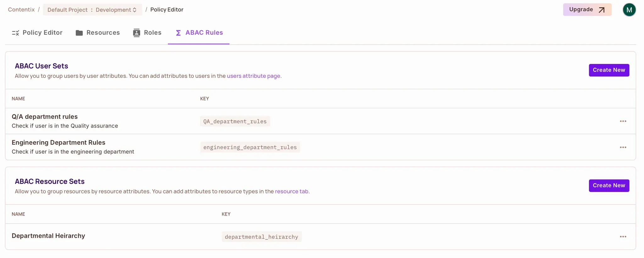
Task: Click the Upgrade arrow icon
Action: click(x=602, y=10)
